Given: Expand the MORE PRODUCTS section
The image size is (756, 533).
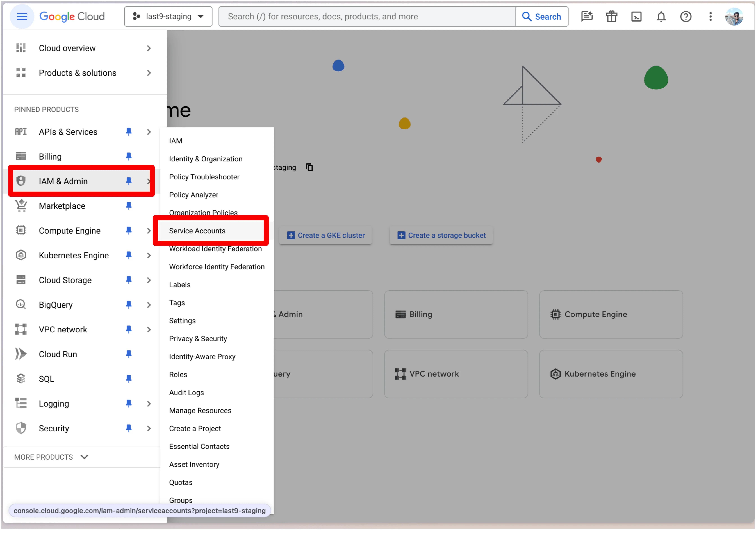Looking at the screenshot, I should click(51, 457).
